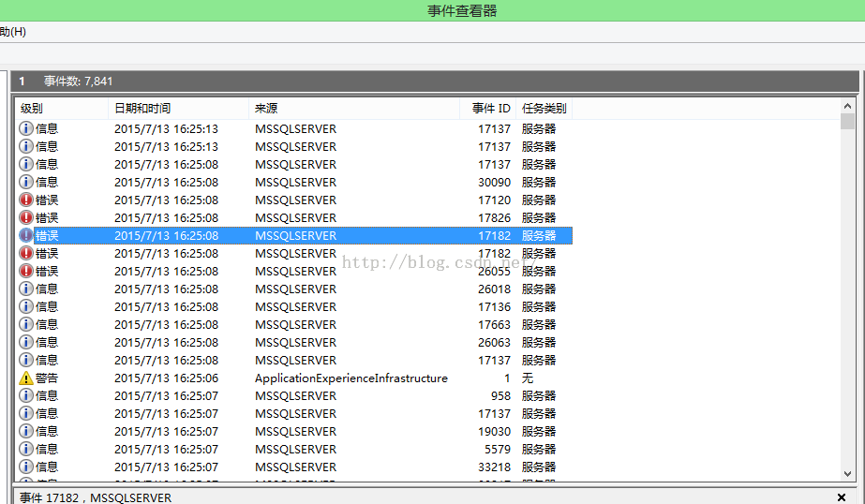Click the 警告 level text
This screenshot has width=865, height=504.
[47, 378]
